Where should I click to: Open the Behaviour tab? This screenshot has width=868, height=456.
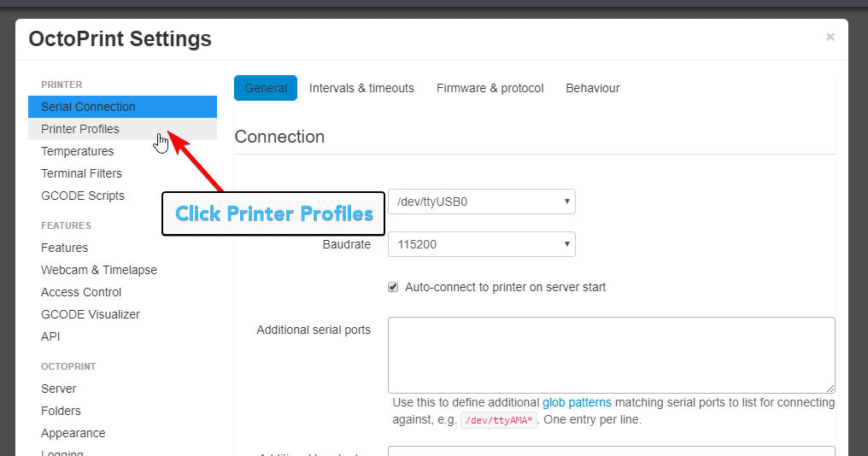592,88
